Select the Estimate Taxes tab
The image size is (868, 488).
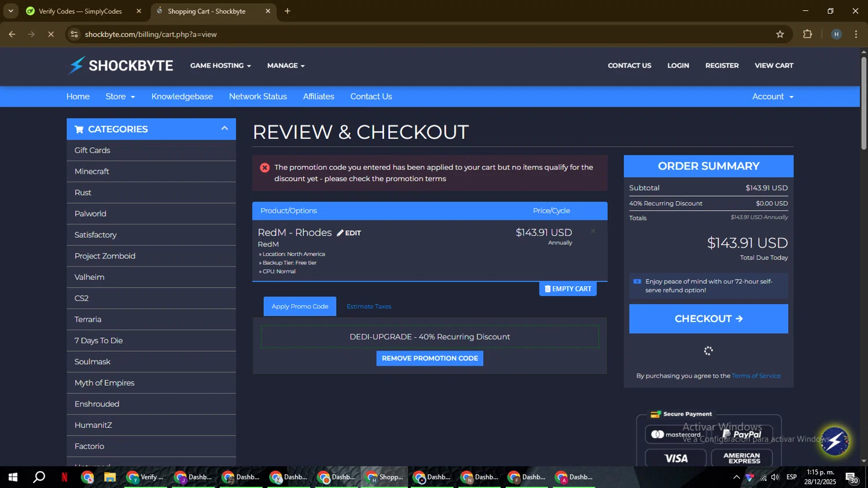click(x=369, y=306)
